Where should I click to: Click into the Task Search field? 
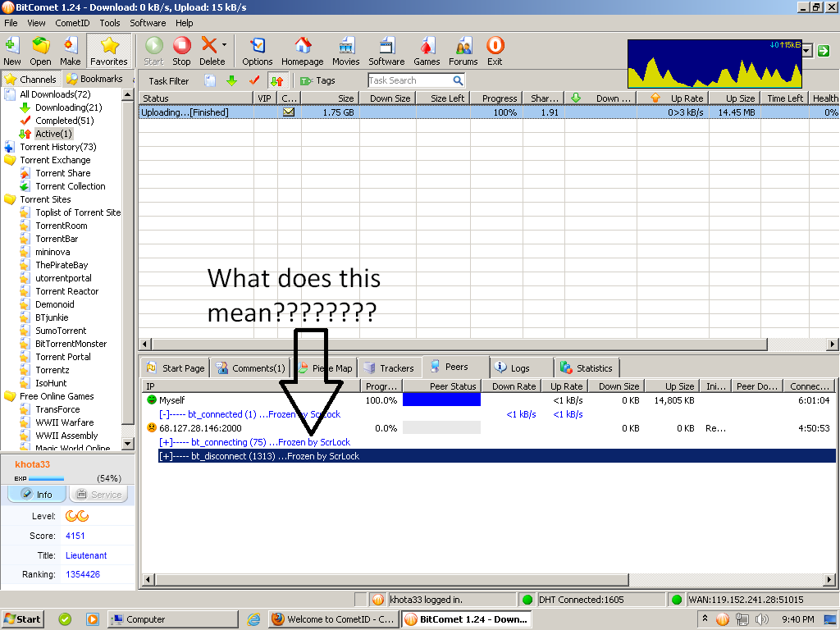pos(410,80)
